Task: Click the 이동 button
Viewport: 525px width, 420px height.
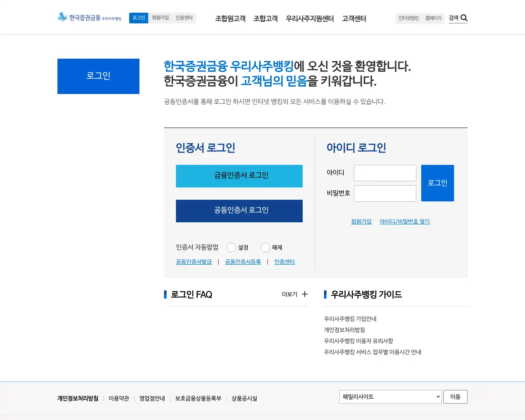Action: click(x=455, y=397)
